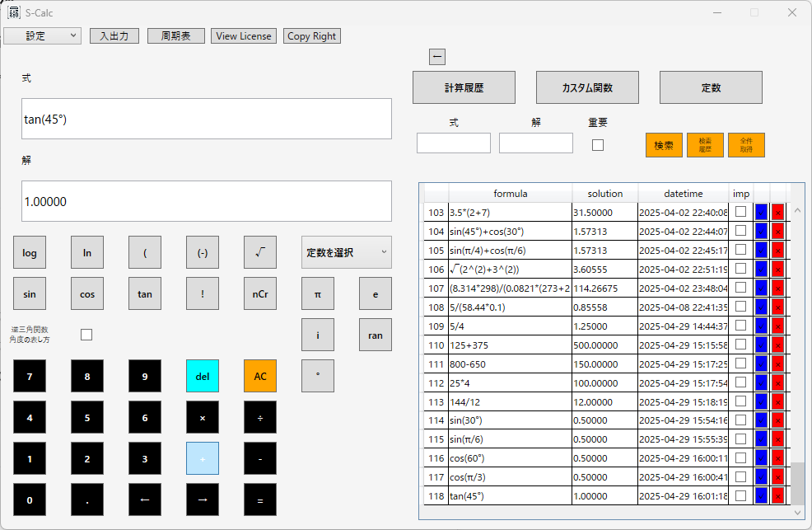Viewport: 812px width, 530px height.
Task: Click the 解 search input field
Action: pos(536,143)
